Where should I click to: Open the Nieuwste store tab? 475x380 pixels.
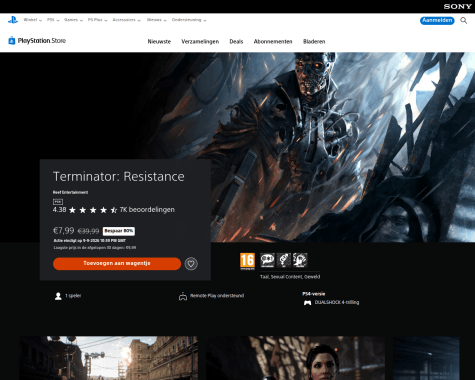[x=159, y=42]
